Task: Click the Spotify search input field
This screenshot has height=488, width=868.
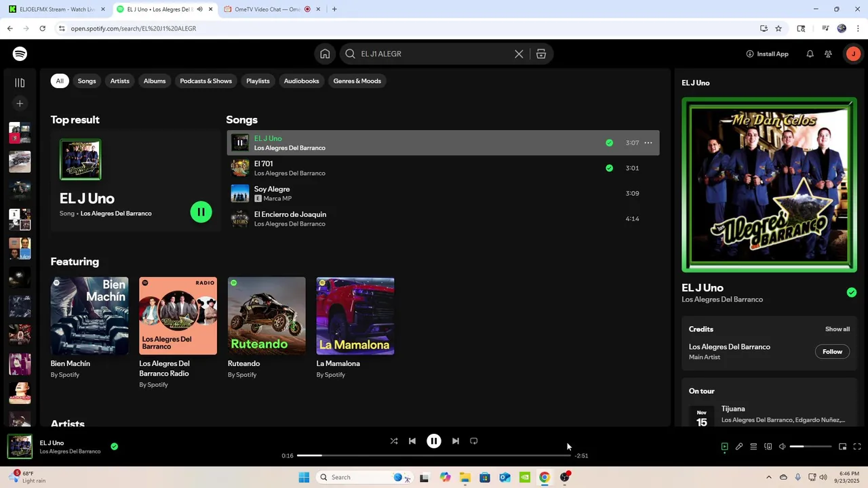Action: pos(434,54)
